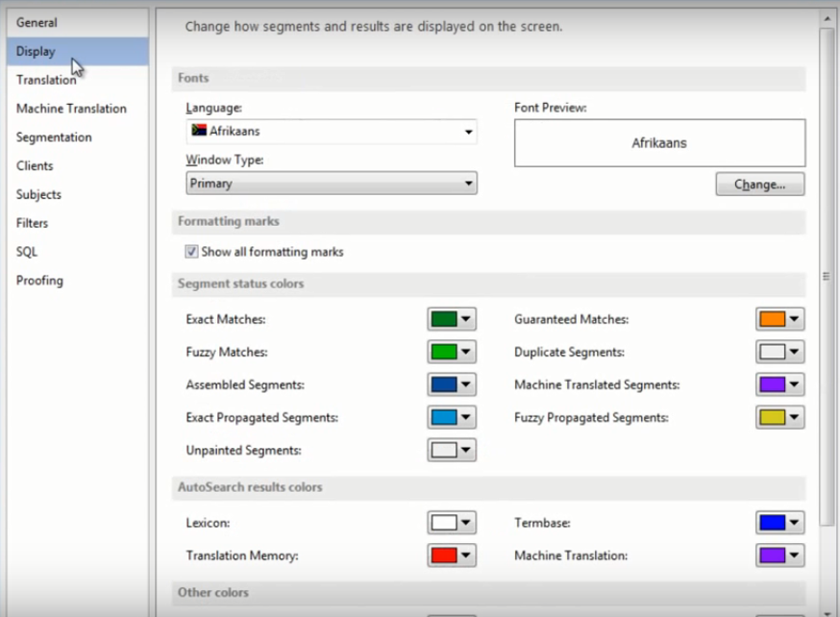Open the General settings category
840x617 pixels.
[x=37, y=22]
